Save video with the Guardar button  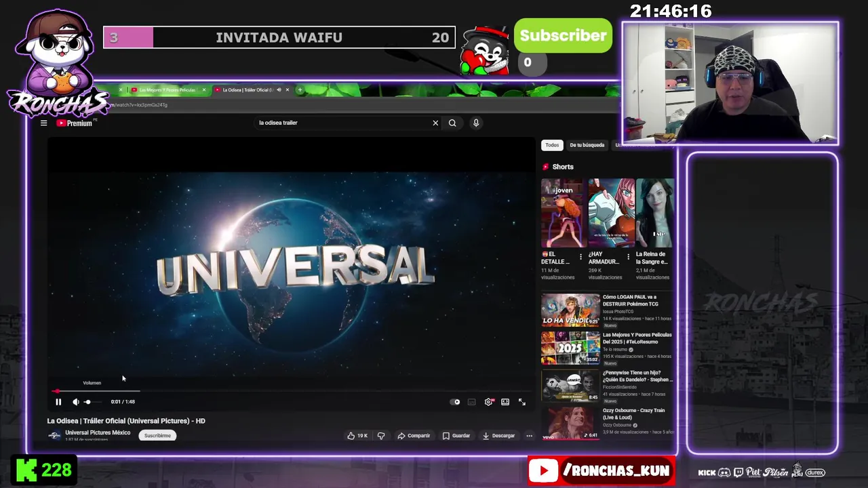pos(456,436)
